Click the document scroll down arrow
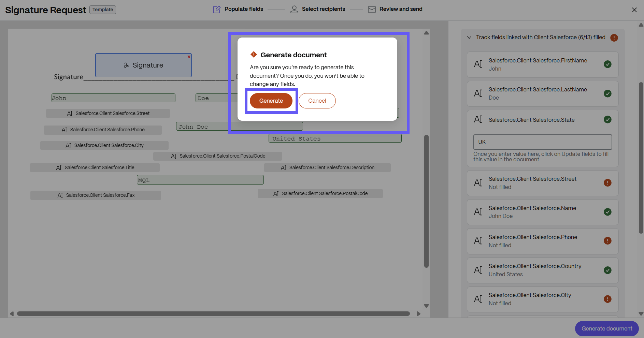Screen dimensions: 644x338 tap(426, 306)
